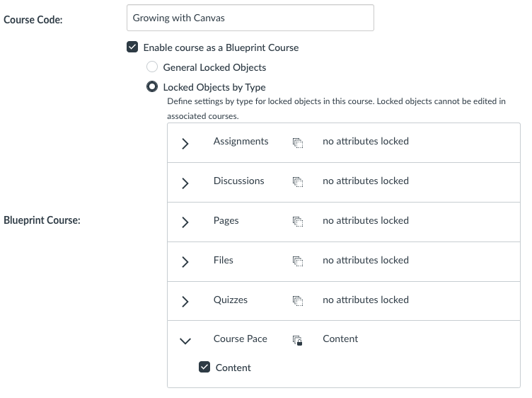Click the Course Pace row label
The width and height of the screenshot is (532, 398).
241,339
